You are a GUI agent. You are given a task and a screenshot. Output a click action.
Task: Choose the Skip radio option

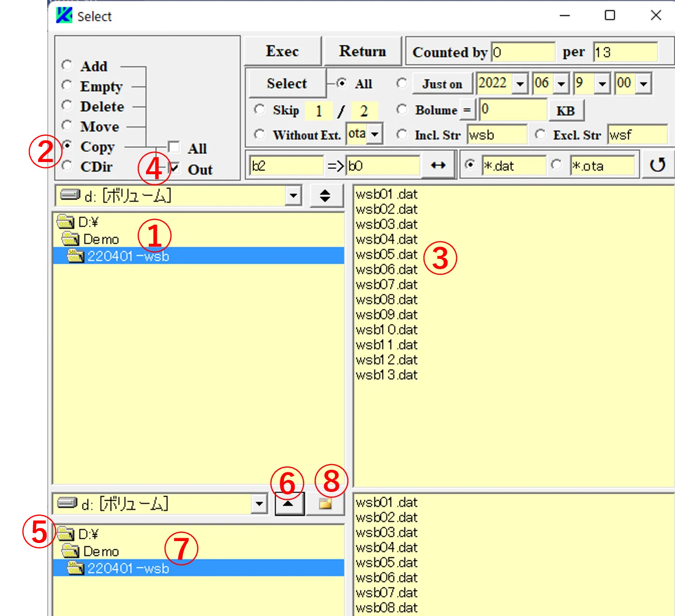pyautogui.click(x=259, y=110)
